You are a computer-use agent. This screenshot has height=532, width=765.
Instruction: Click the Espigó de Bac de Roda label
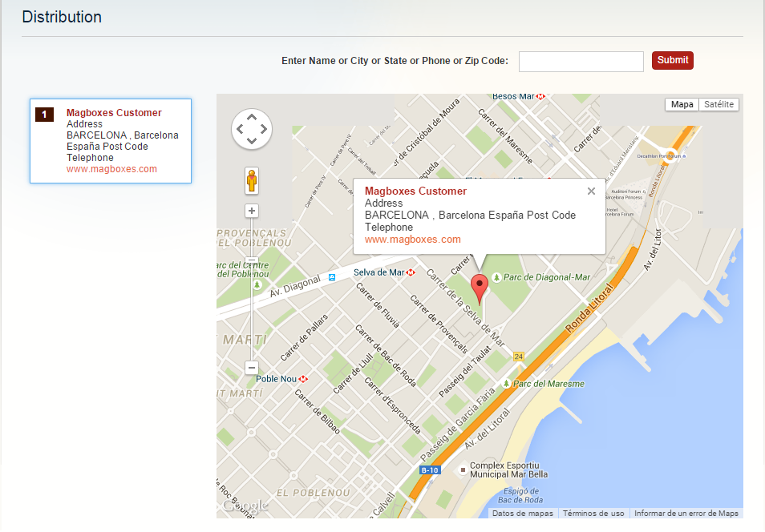point(520,495)
